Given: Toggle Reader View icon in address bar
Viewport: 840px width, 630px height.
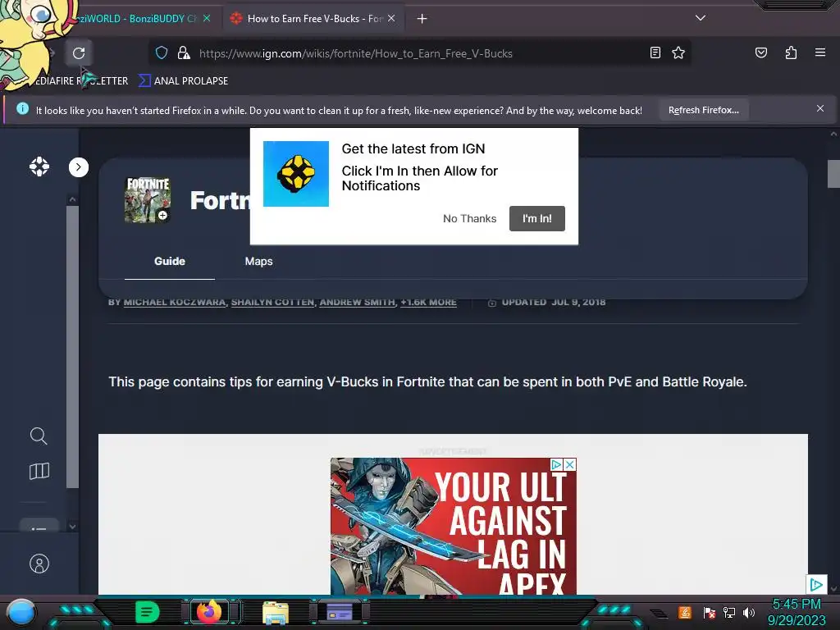Looking at the screenshot, I should click(x=655, y=52).
